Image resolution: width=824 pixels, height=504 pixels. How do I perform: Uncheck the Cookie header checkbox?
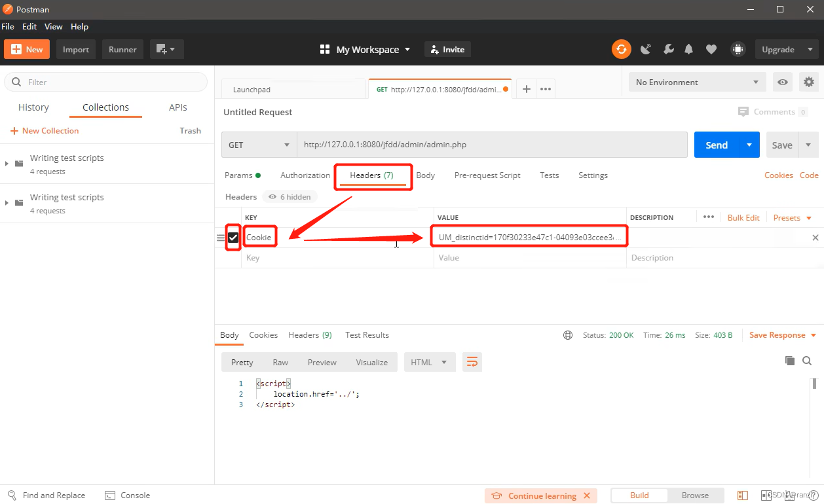coord(233,238)
